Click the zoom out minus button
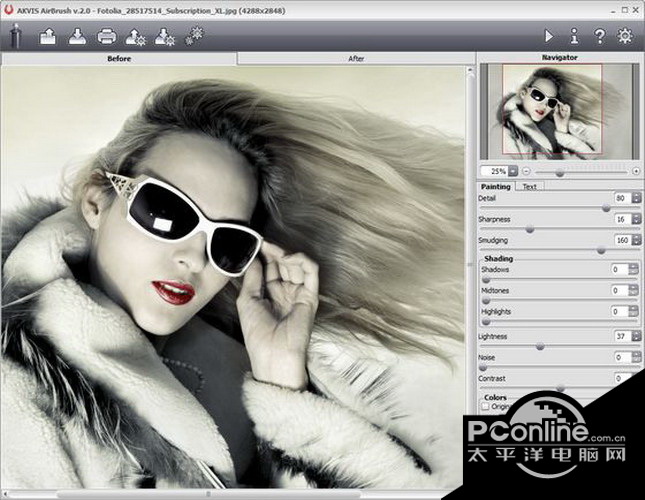645x500 pixels. (528, 171)
